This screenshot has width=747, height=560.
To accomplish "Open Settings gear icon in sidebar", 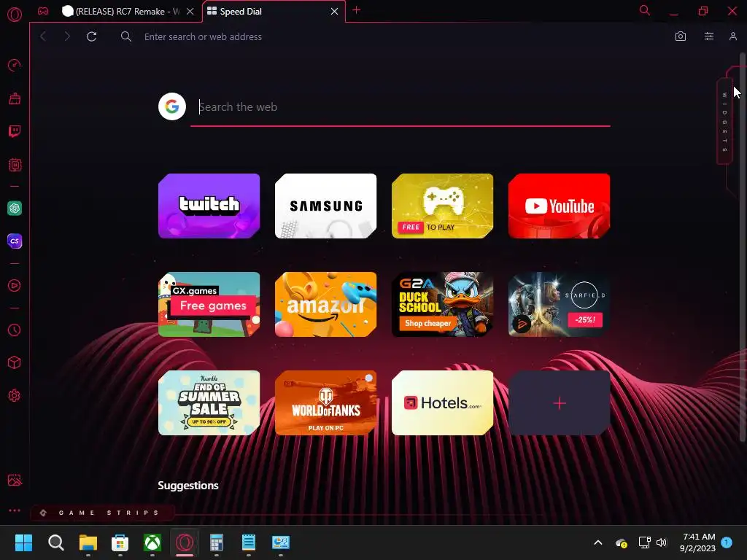I will coord(15,396).
